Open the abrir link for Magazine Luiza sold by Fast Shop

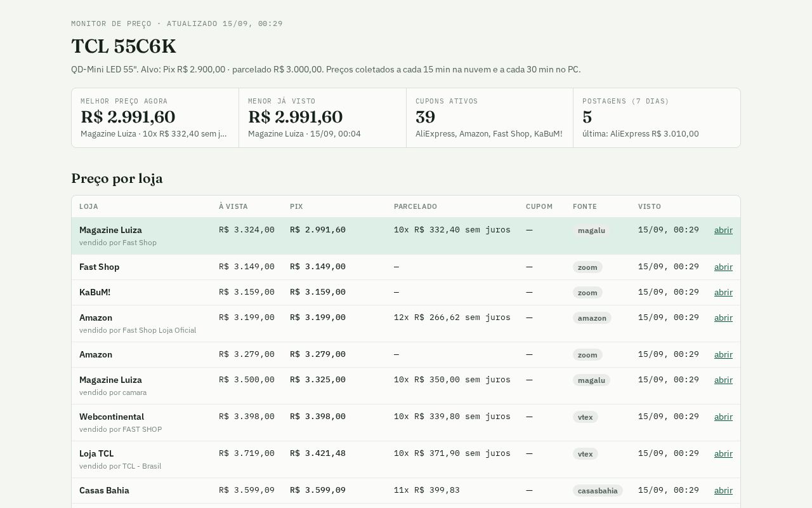(x=723, y=230)
